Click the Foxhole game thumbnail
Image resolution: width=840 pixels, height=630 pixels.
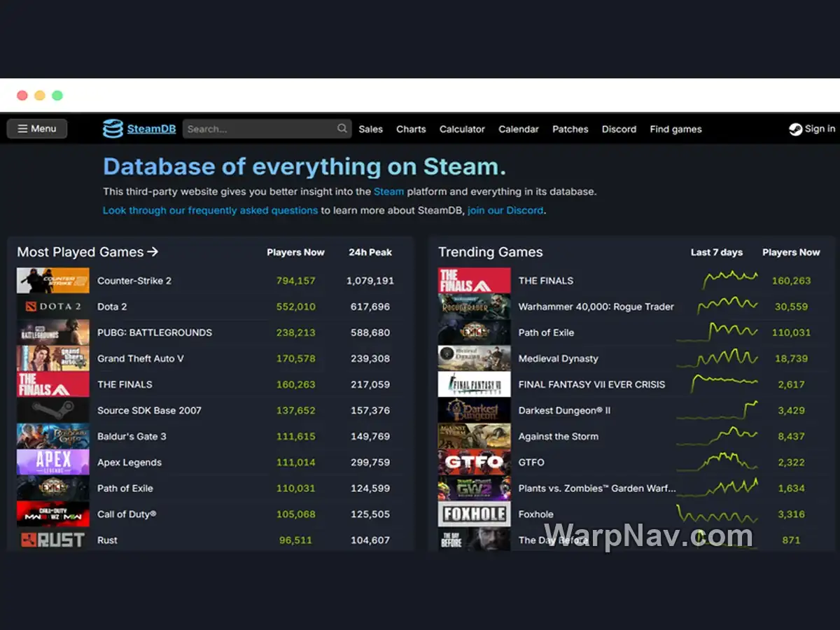click(475, 514)
